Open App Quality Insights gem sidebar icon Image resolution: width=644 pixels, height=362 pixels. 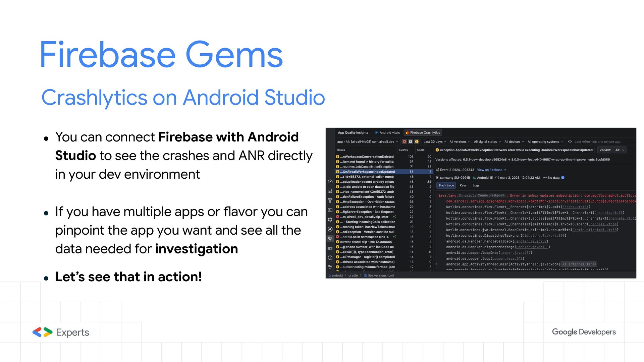click(x=330, y=239)
